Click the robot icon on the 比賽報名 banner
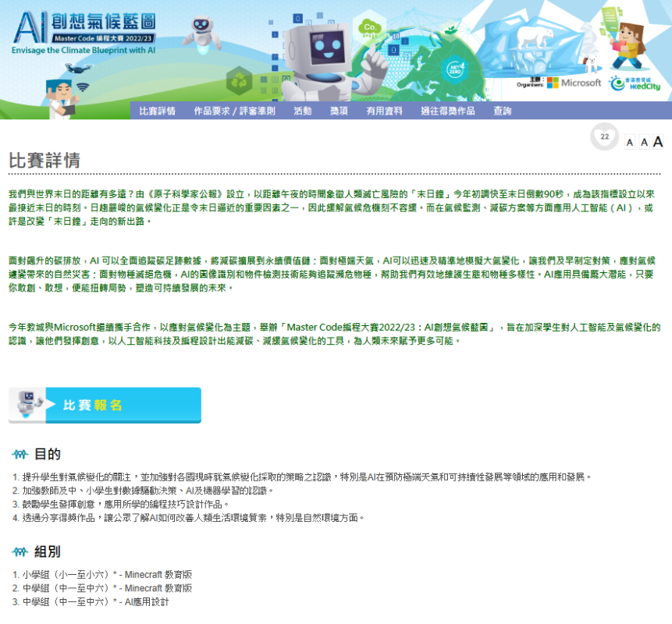This screenshot has width=672, height=624. (26, 403)
